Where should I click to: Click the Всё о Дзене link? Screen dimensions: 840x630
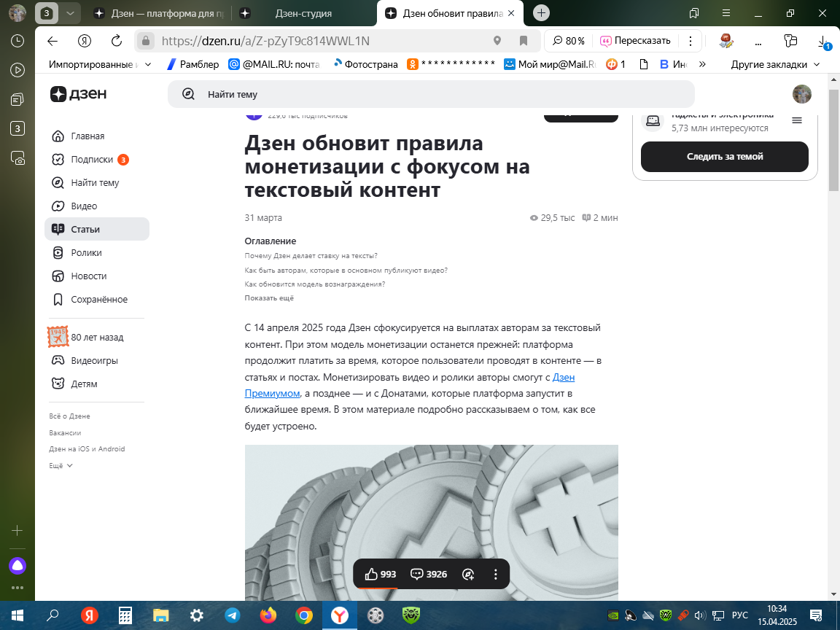(x=70, y=416)
